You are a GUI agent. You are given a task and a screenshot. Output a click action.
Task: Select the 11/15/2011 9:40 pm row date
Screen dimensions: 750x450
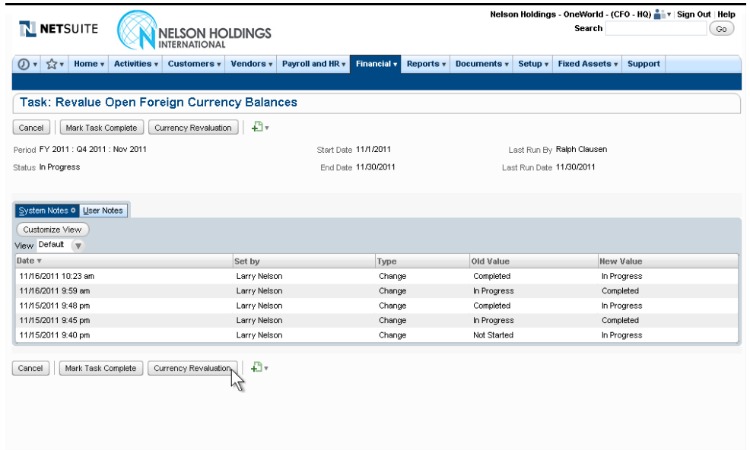[55, 335]
